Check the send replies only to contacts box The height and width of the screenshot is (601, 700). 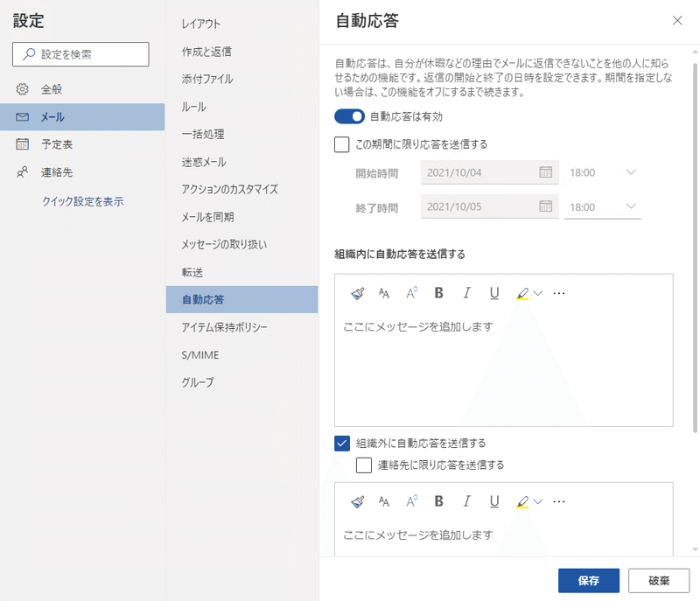coord(365,465)
